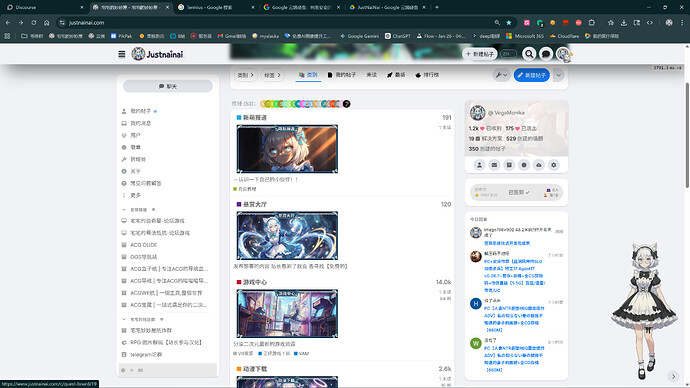The width and height of the screenshot is (690, 388).
Task: Click the round arrow button at bottom right
Action: click(673, 376)
